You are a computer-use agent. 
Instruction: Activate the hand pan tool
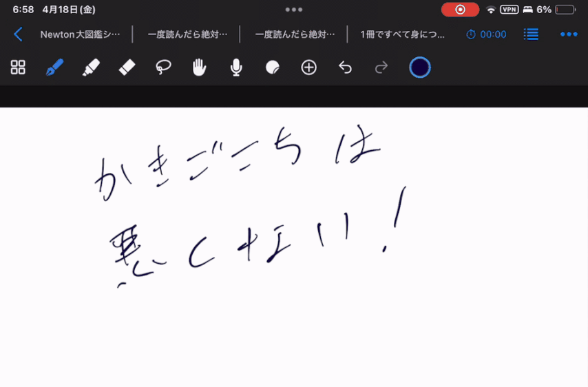tap(200, 67)
